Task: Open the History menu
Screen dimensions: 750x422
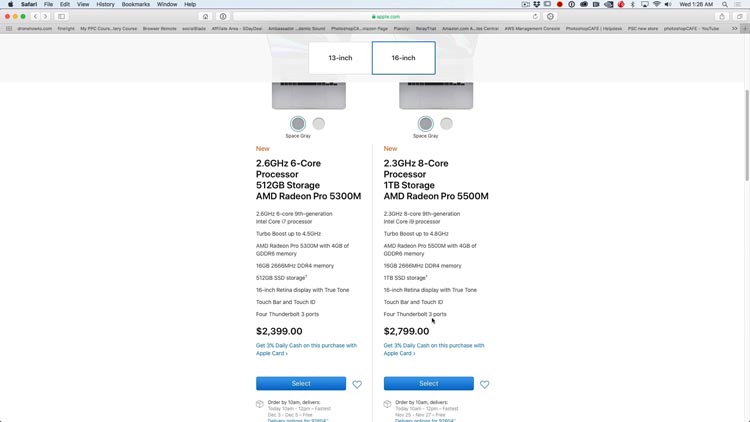Action: 105,4
